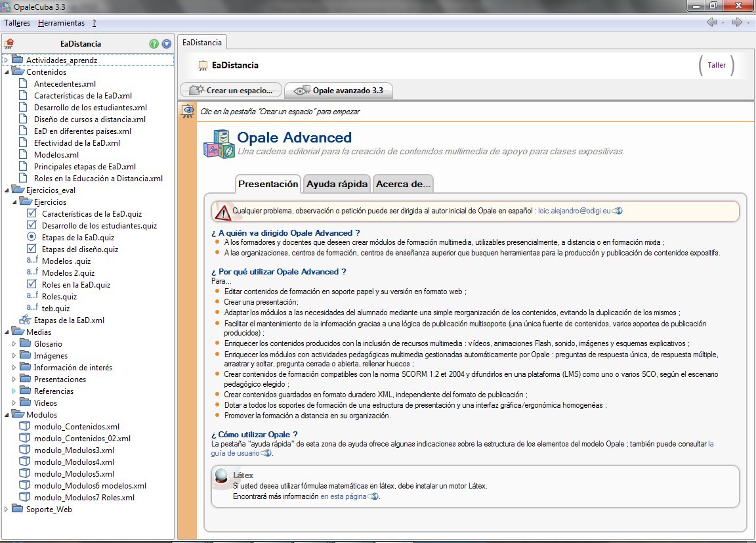756x543 pixels.
Task: Click the module icon of modulo_Modulos7 Roles.xml
Action: (x=24, y=497)
